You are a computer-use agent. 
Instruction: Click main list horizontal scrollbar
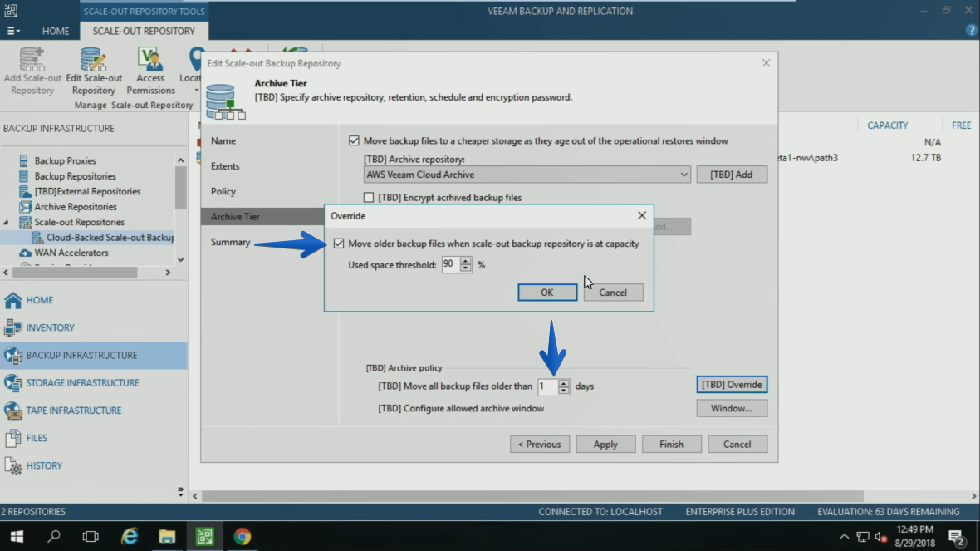tap(532, 496)
